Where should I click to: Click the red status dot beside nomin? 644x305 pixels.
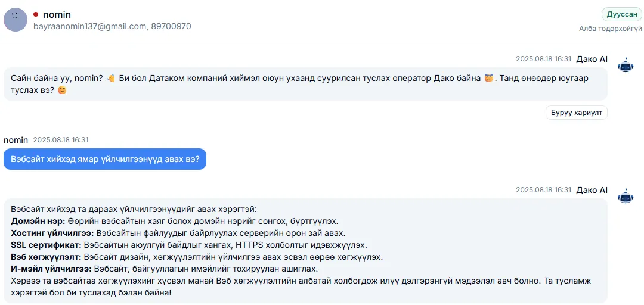pyautogui.click(x=36, y=15)
